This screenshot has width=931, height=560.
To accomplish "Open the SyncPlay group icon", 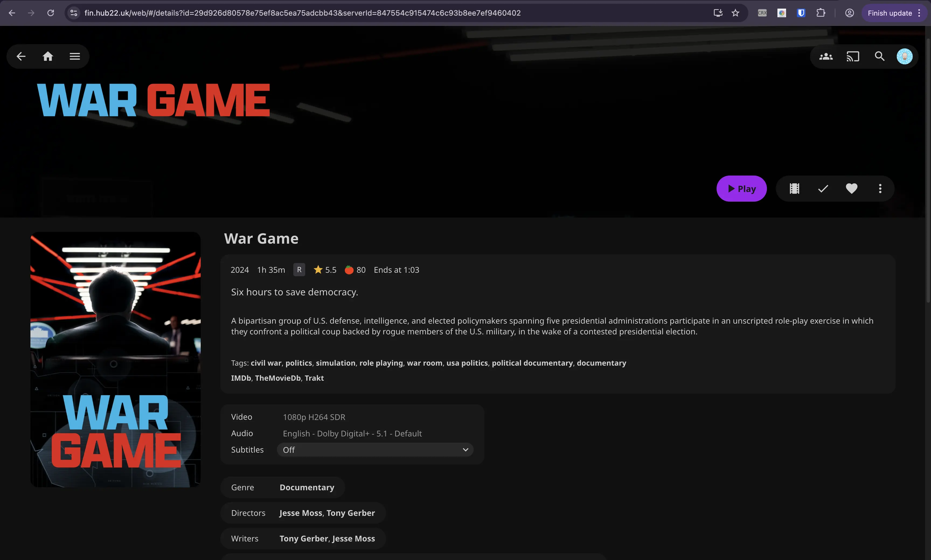I will coord(826,56).
